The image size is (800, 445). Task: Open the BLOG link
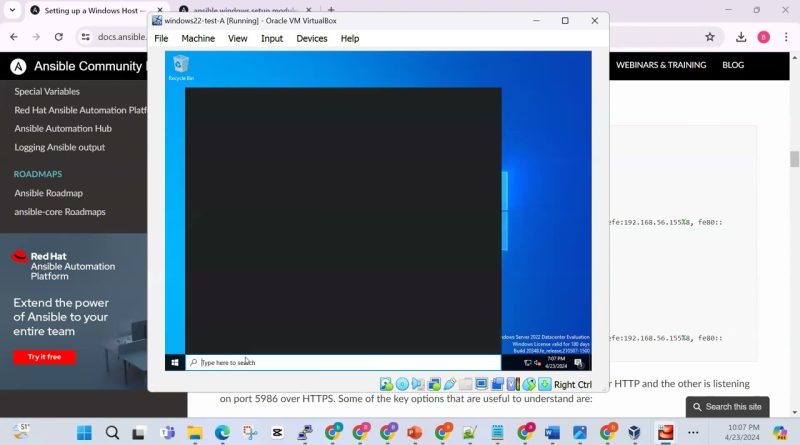click(733, 65)
